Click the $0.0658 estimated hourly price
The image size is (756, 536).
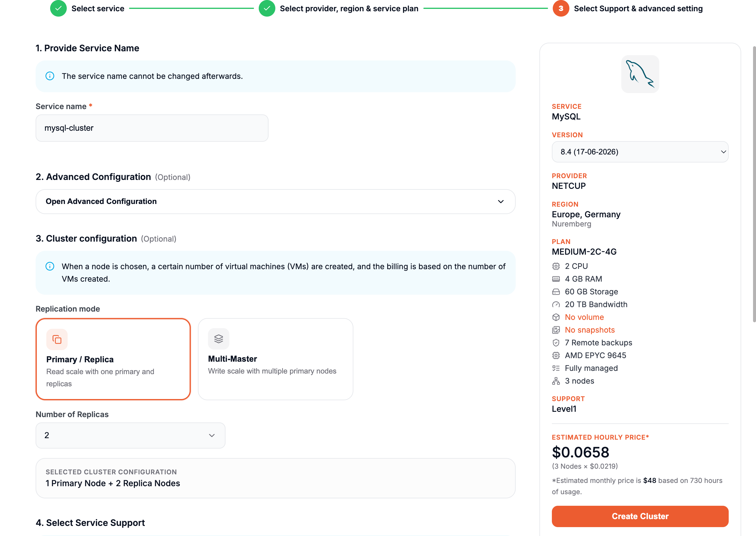coord(580,452)
